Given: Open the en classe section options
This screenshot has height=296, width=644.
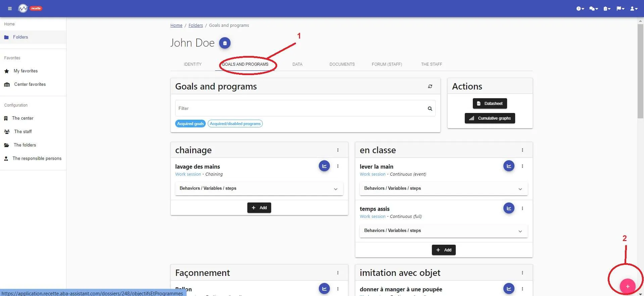Looking at the screenshot, I should coord(523,150).
